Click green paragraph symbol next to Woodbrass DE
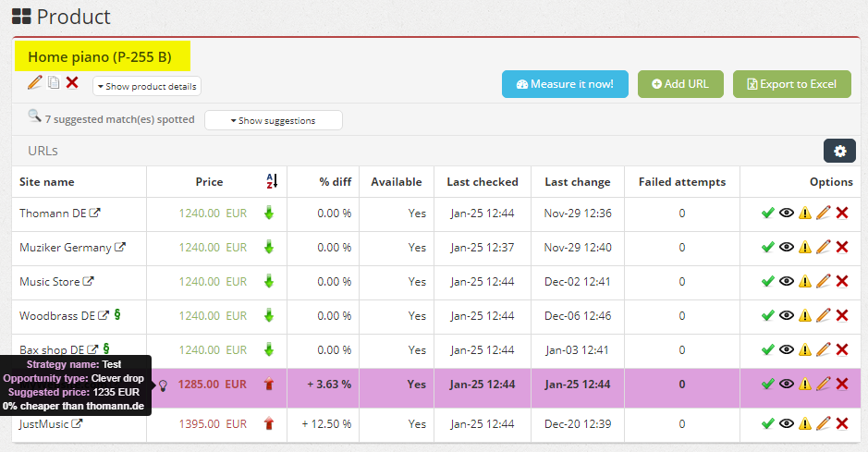Image resolution: width=868 pixels, height=452 pixels. point(117,314)
